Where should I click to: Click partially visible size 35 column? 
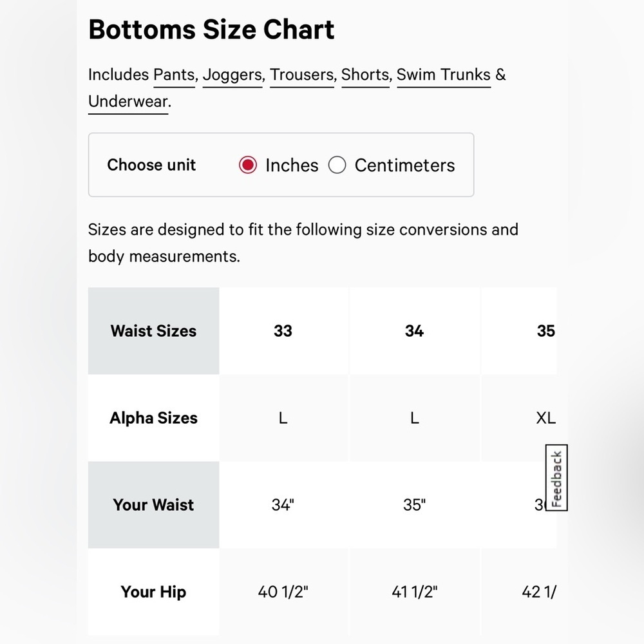(519, 331)
